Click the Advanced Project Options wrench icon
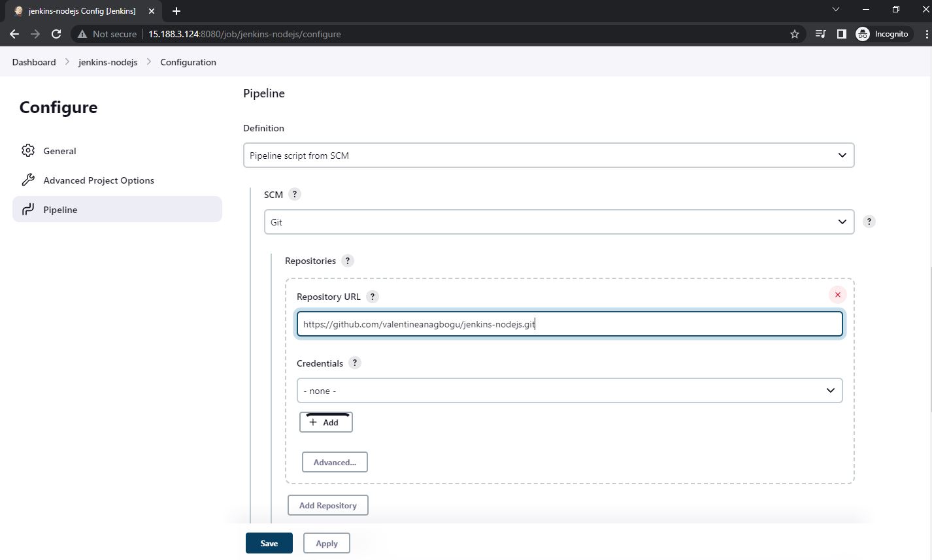The image size is (932, 560). click(x=28, y=180)
